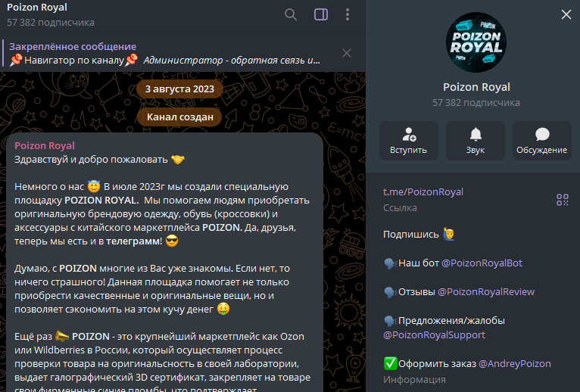This screenshot has height=392, width=580.
Task: Open the three-dot channel options menu
Action: (348, 15)
